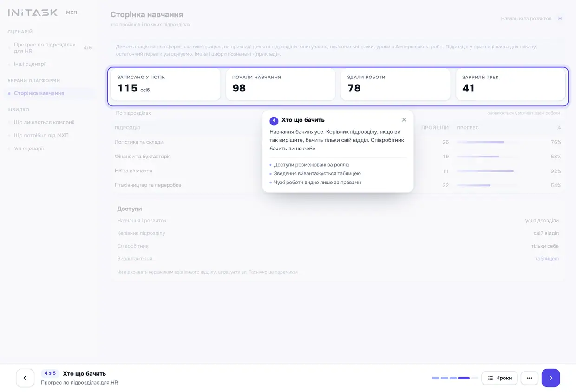Select the Закрили трек card
The height and width of the screenshot is (392, 576).
(x=511, y=84)
